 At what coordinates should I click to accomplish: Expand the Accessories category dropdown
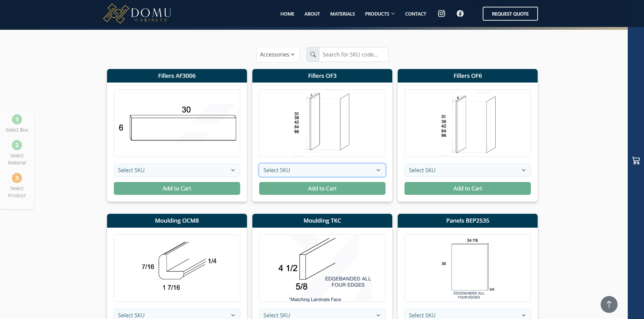tap(278, 54)
